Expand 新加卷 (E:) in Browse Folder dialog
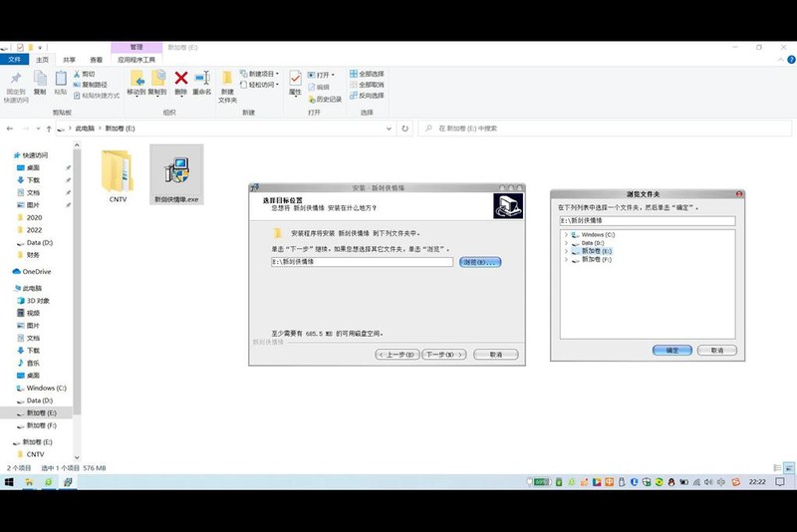 click(x=566, y=251)
